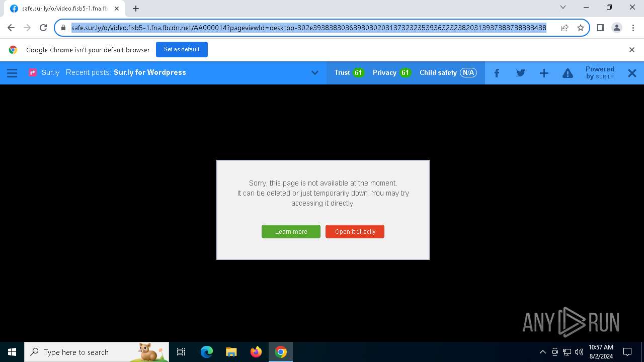644x362 pixels.
Task: Open Task View on the taskbar
Action: (x=181, y=352)
